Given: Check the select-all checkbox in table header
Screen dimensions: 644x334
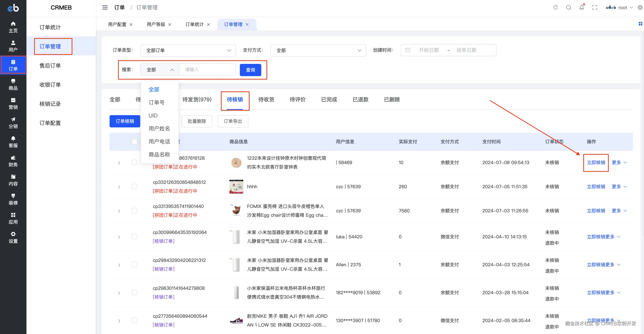Looking at the screenshot, I should coord(134,142).
